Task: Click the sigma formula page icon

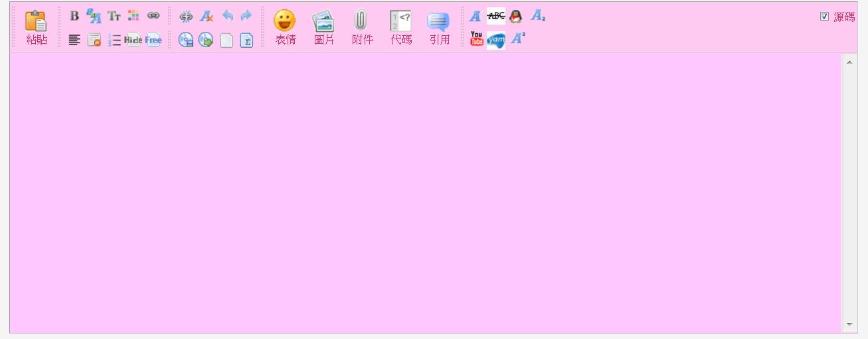Action: click(x=246, y=41)
